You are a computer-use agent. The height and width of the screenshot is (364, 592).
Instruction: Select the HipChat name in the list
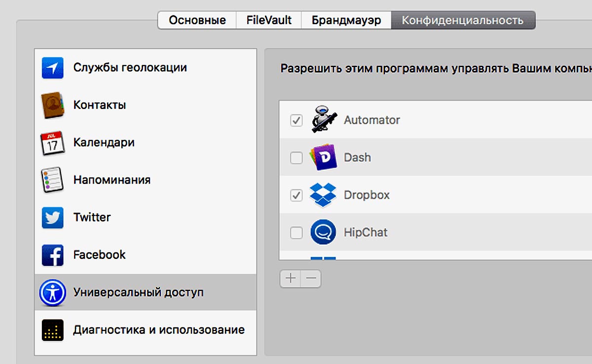click(366, 233)
